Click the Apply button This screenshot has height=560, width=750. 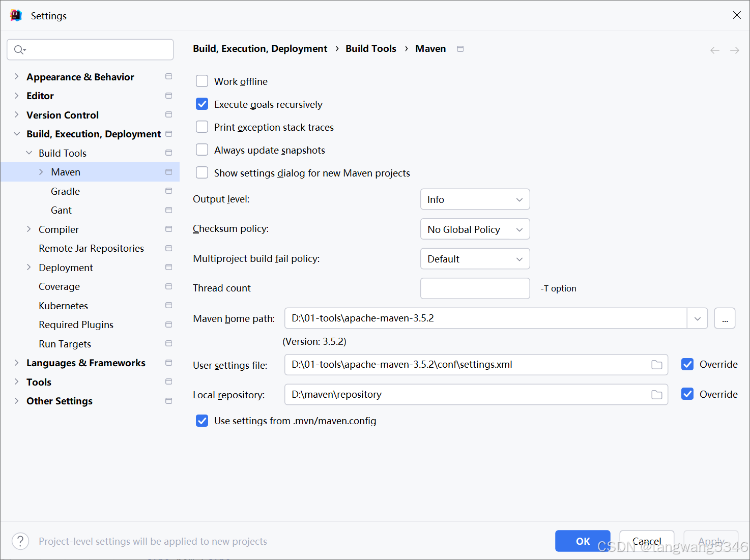coord(711,541)
